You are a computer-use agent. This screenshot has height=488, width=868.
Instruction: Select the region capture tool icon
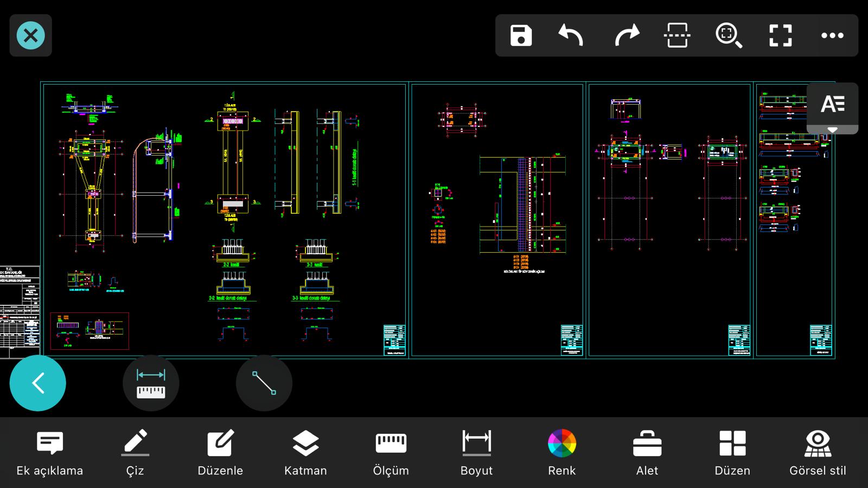tap(677, 36)
